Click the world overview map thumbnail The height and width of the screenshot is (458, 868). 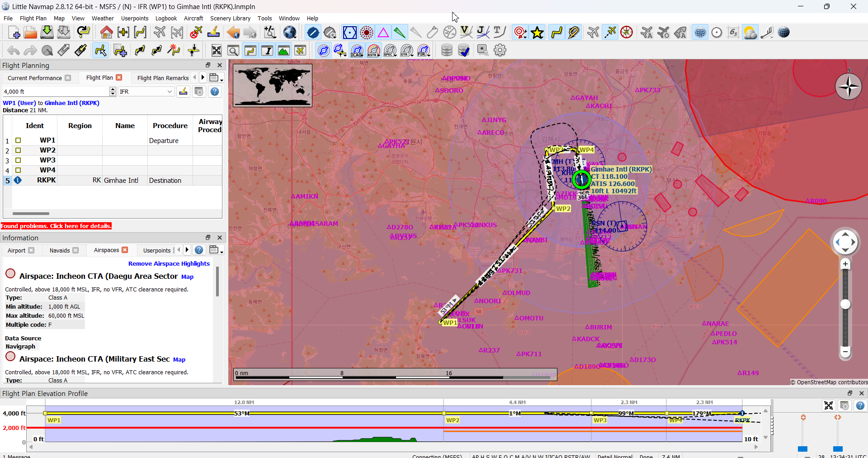(272, 85)
